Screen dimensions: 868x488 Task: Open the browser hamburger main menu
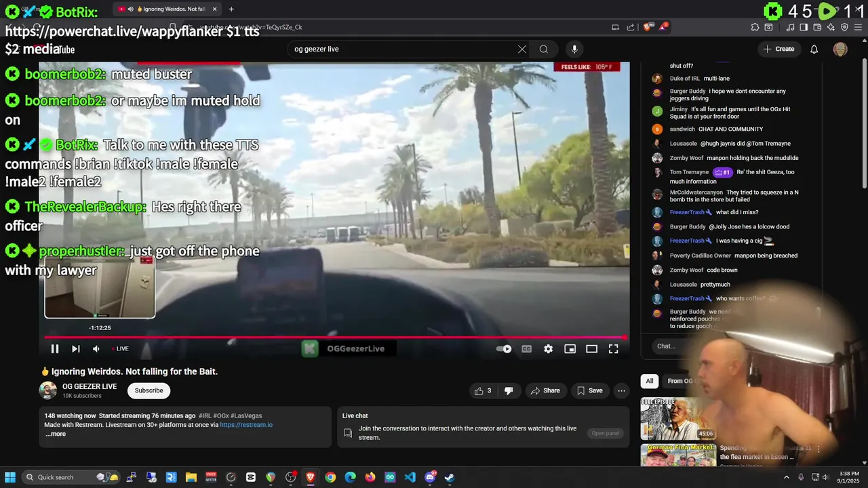859,27
